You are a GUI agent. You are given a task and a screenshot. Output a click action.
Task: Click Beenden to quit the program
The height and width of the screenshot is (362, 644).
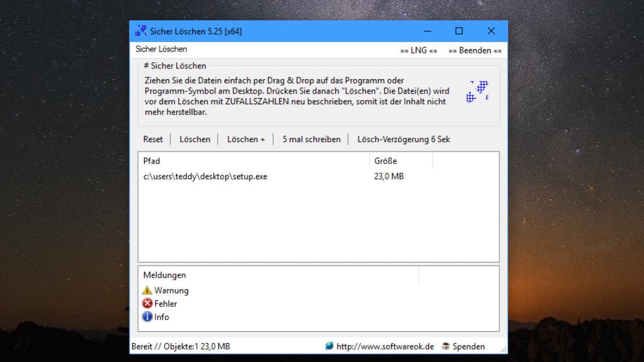pos(475,50)
